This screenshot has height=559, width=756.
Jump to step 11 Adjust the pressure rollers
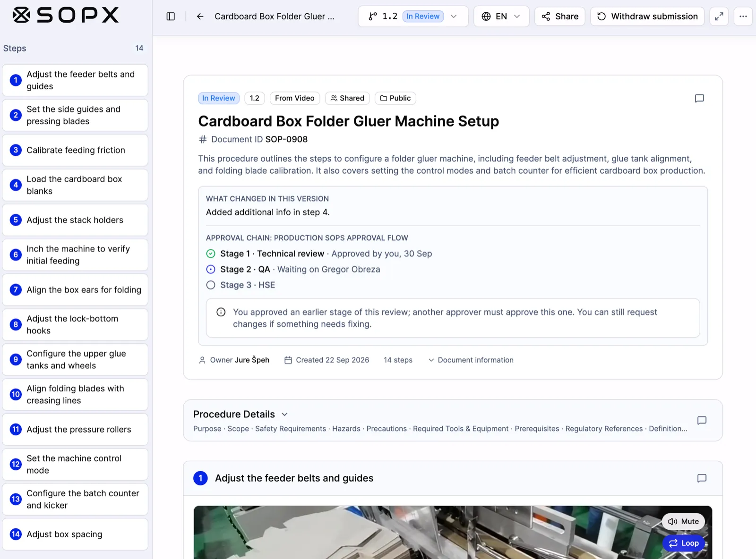(75, 429)
